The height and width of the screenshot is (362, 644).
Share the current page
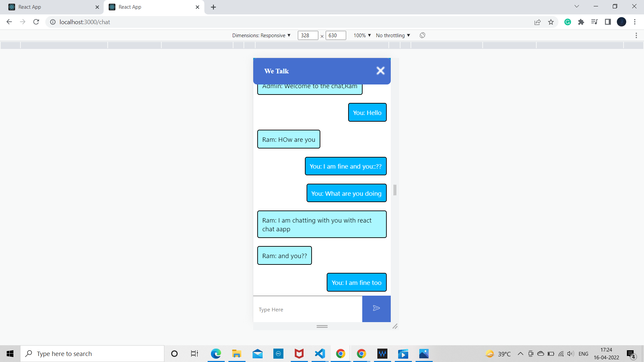point(538,22)
